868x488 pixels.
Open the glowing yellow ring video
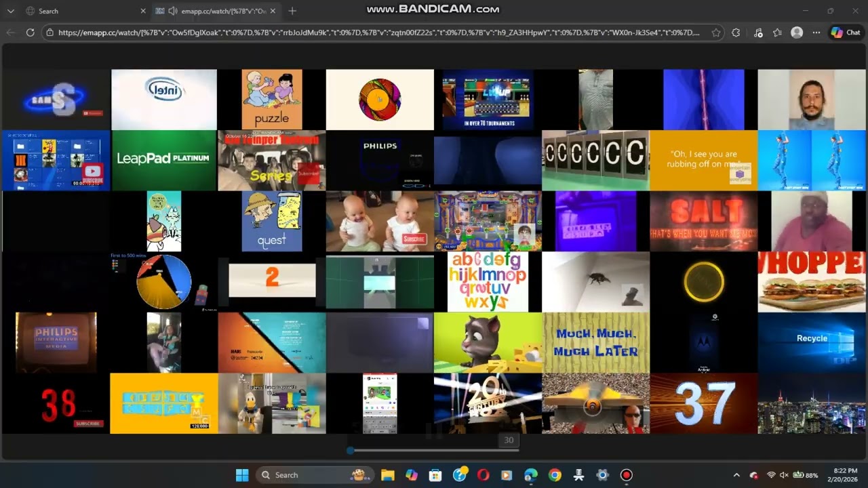point(704,281)
